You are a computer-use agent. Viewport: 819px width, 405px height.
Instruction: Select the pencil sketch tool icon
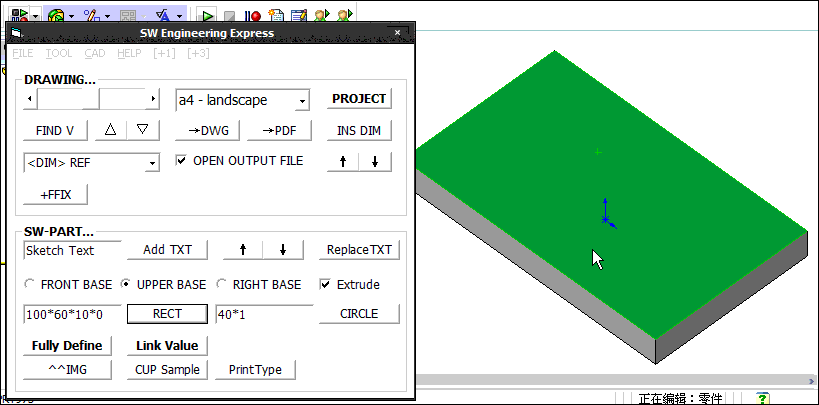click(92, 15)
